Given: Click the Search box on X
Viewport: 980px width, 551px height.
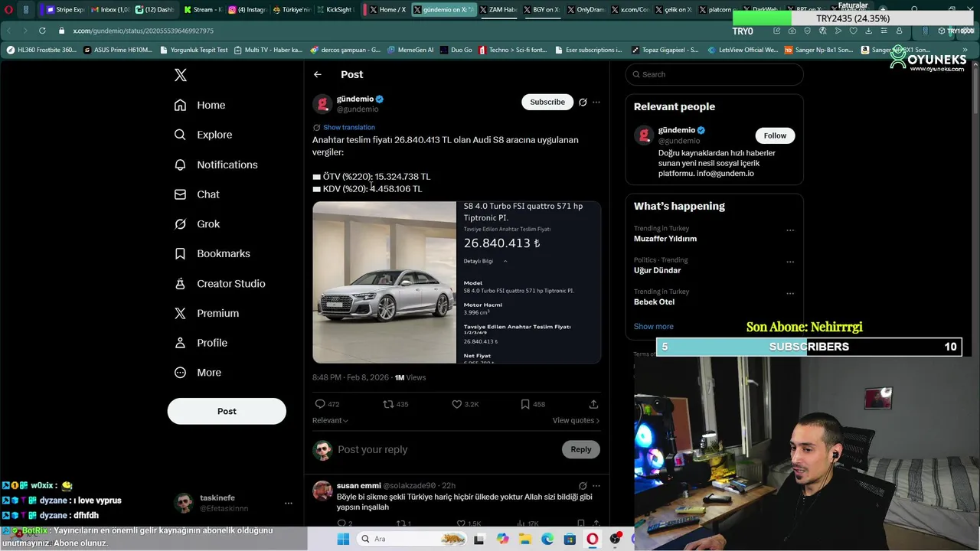Looking at the screenshot, I should coord(714,74).
